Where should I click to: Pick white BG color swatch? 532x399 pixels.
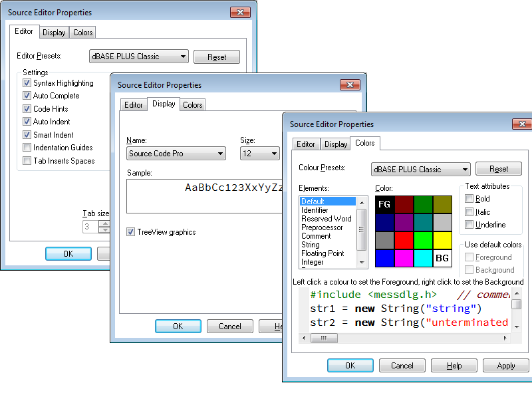(442, 258)
